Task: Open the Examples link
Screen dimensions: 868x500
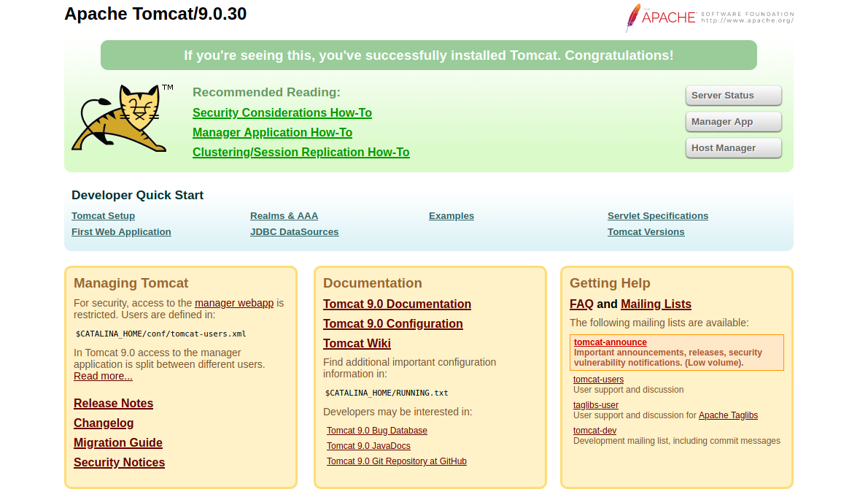Action: pos(452,216)
